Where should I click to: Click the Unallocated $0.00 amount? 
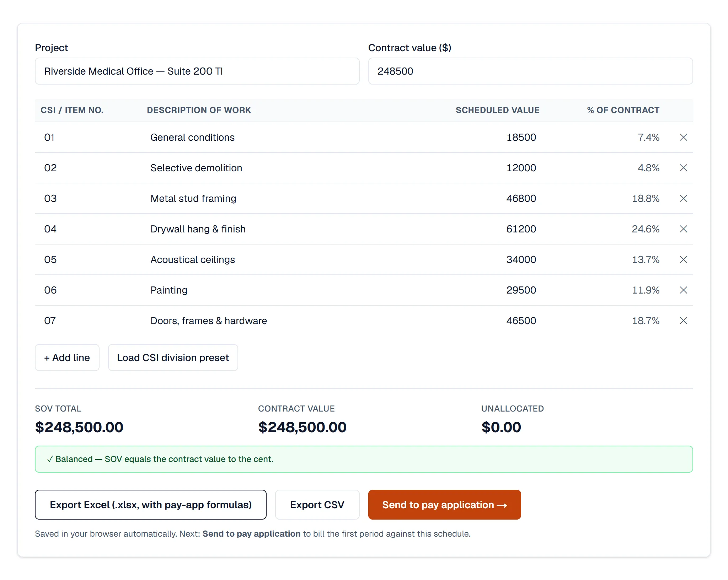(501, 427)
